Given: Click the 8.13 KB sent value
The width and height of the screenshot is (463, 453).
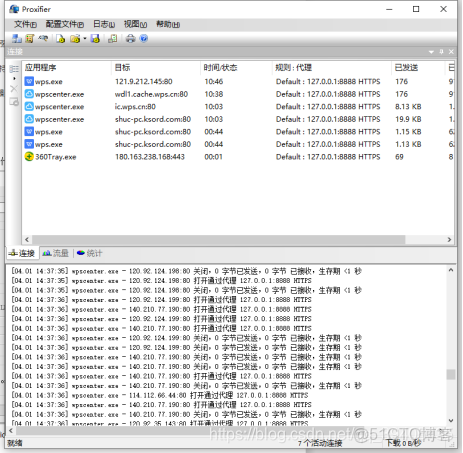Looking at the screenshot, I should click(408, 107).
